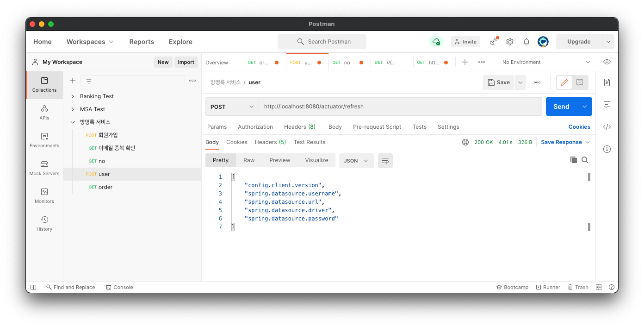
Task: Switch to edit mode pencil icon
Action: coord(564,82)
